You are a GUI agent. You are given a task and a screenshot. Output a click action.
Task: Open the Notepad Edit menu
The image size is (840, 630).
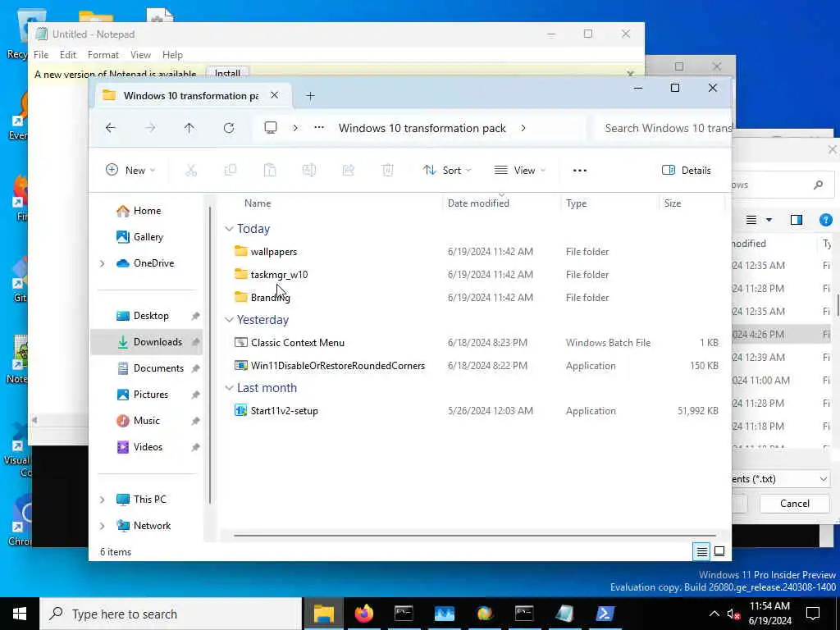(68, 55)
